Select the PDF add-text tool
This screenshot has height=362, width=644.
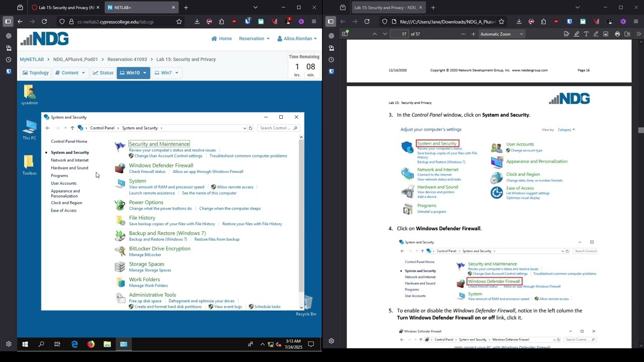586,34
